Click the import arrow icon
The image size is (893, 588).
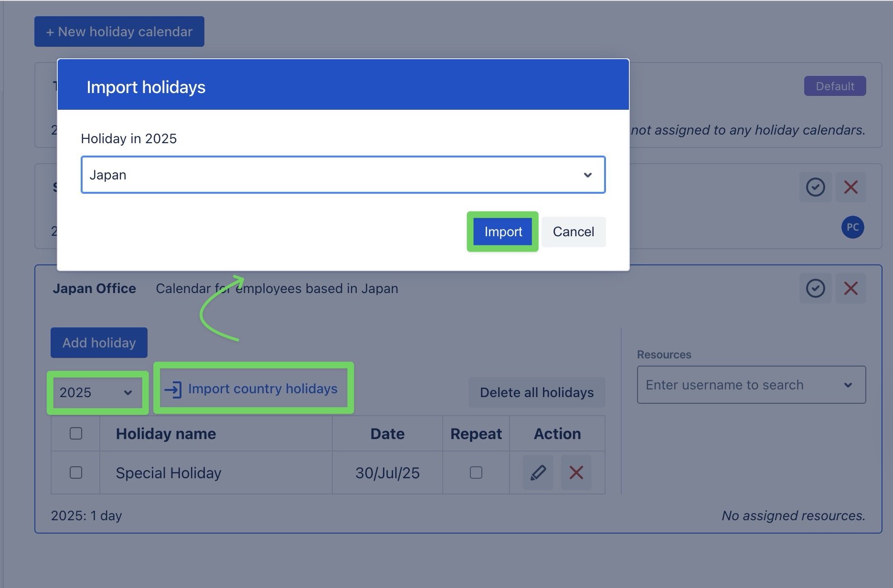click(173, 389)
